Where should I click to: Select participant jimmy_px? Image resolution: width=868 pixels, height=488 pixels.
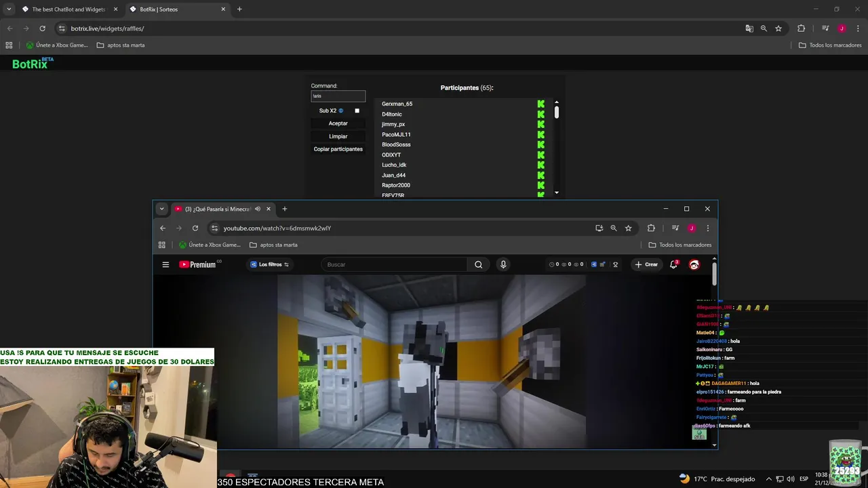point(393,124)
